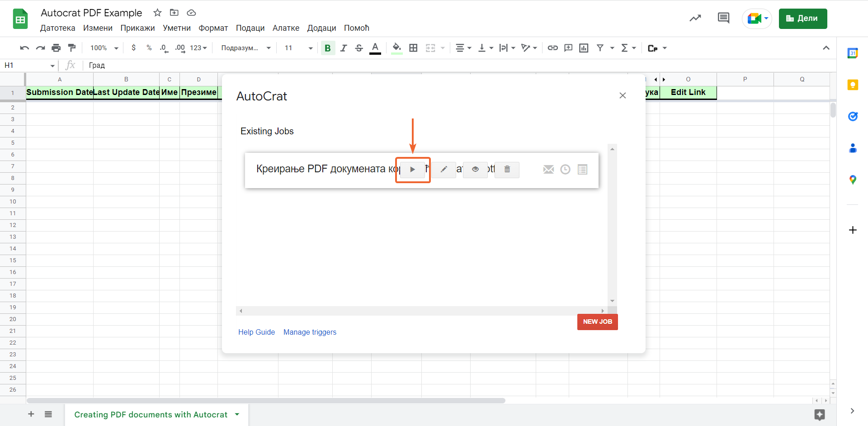
Task: Create a filter with funnel icon
Action: click(600, 48)
